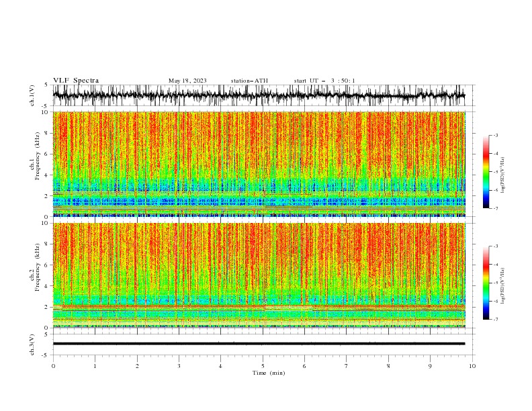Viewport: 532px width, 411px height.
Task: Click the ch.1 Frequency (kHz) axis label
Action: [36, 154]
